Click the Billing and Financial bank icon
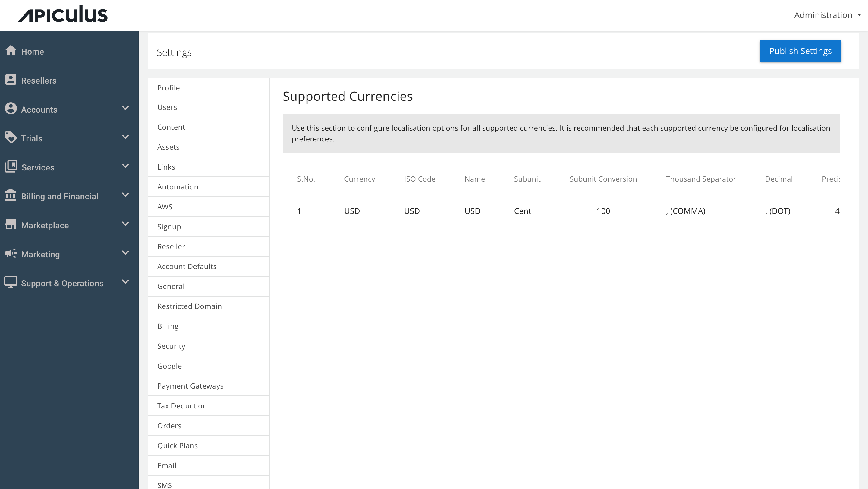 click(x=11, y=195)
